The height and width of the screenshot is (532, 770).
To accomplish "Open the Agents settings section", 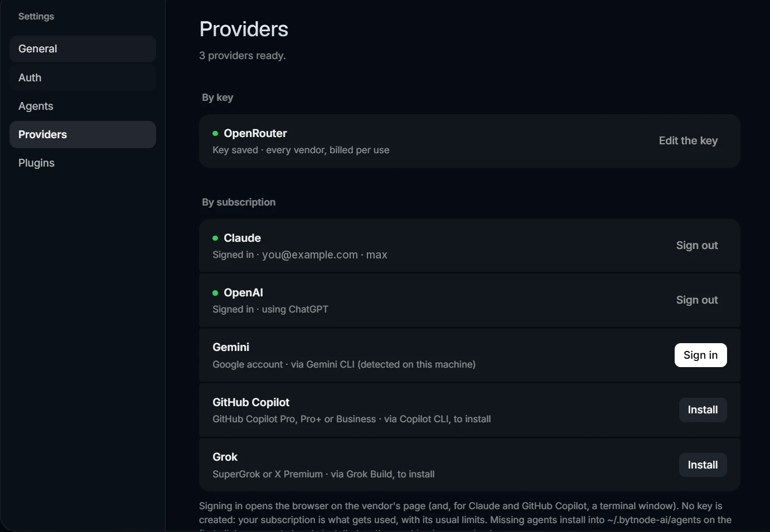I will [x=83, y=106].
